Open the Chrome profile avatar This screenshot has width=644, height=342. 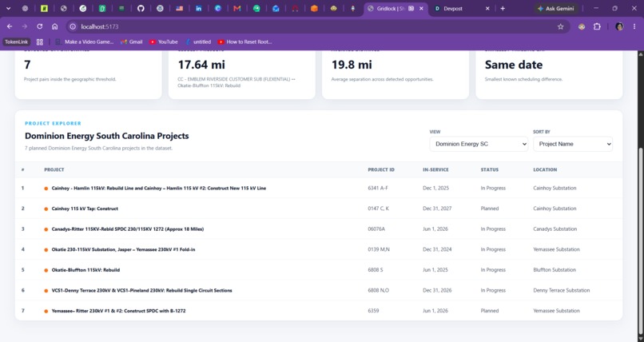point(619,26)
